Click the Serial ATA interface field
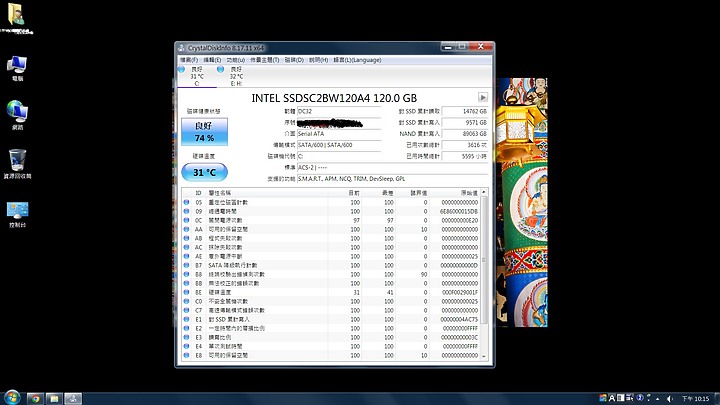Screen dimensions: 720x405 [x=339, y=134]
